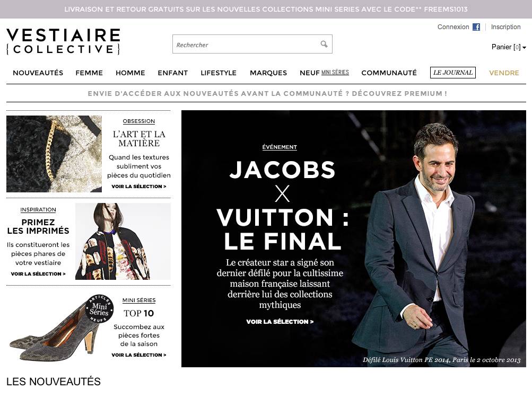Click the search magnifier icon
This screenshot has height=398, width=532.
pos(324,44)
